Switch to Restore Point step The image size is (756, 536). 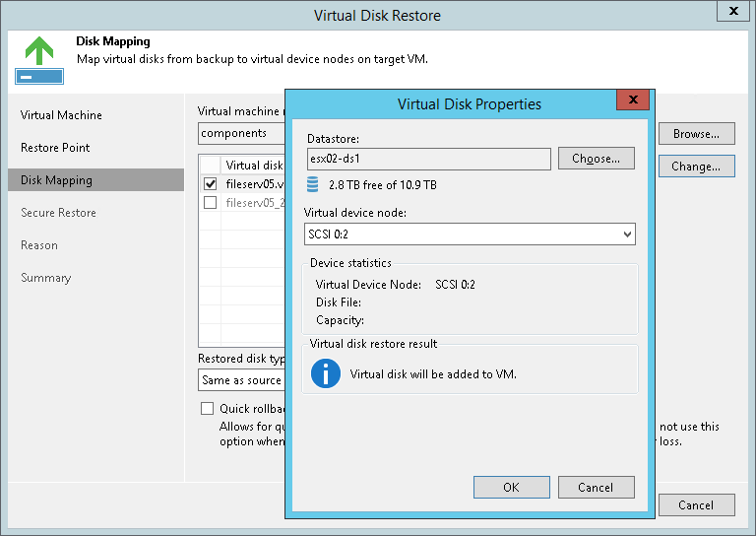click(x=55, y=148)
